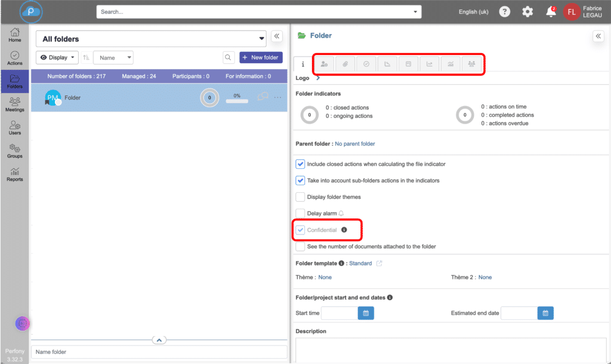Switch to the participants group tab
The height and width of the screenshot is (364, 611).
(471, 64)
